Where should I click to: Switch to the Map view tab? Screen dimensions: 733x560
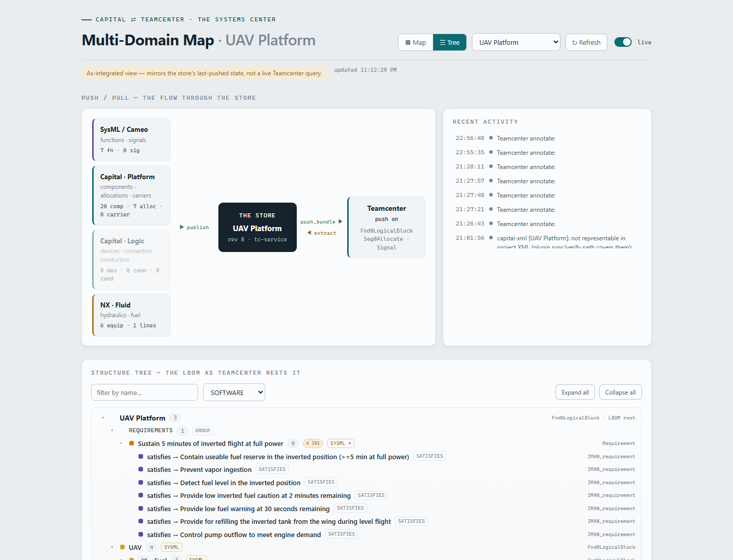(416, 42)
